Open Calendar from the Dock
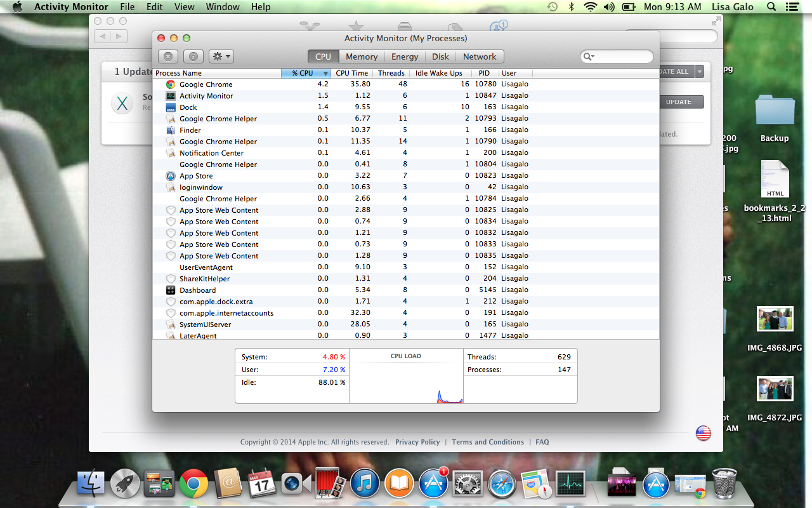The width and height of the screenshot is (812, 508). point(262,485)
